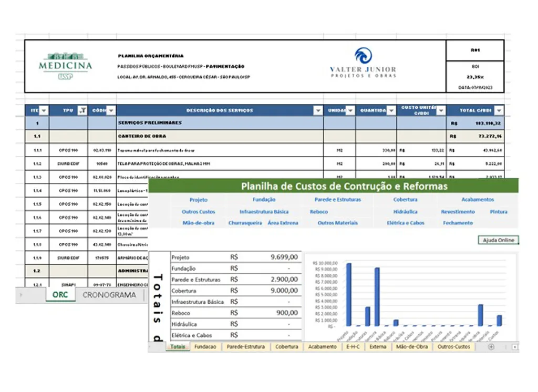
Task: Open the UNIDADE column filter dropdown
Action: pos(350,110)
